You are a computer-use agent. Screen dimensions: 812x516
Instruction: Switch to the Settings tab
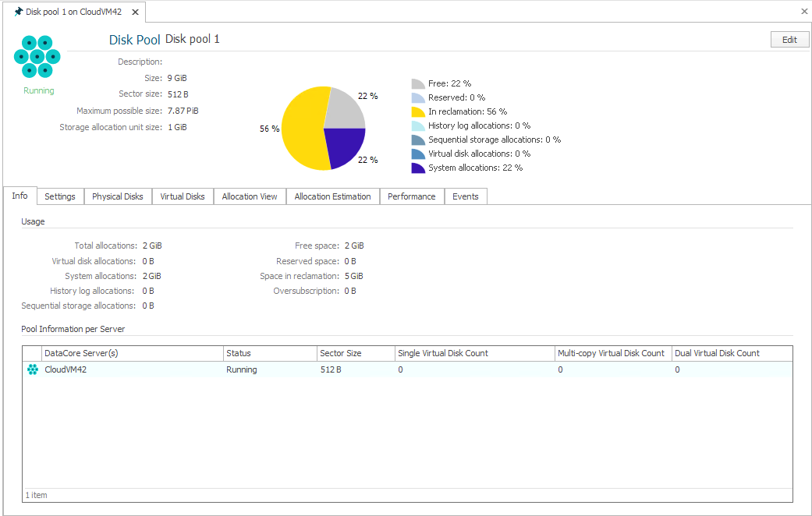pos(60,196)
